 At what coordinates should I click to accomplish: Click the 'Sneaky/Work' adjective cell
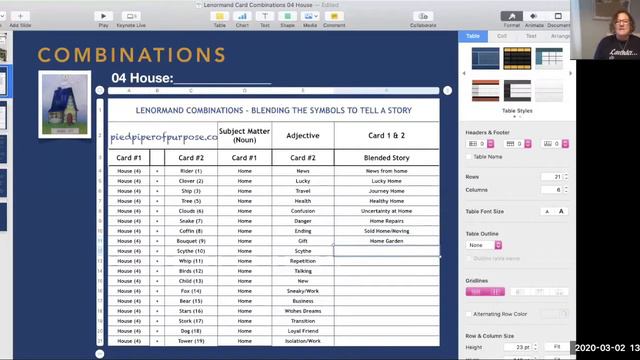point(303,291)
